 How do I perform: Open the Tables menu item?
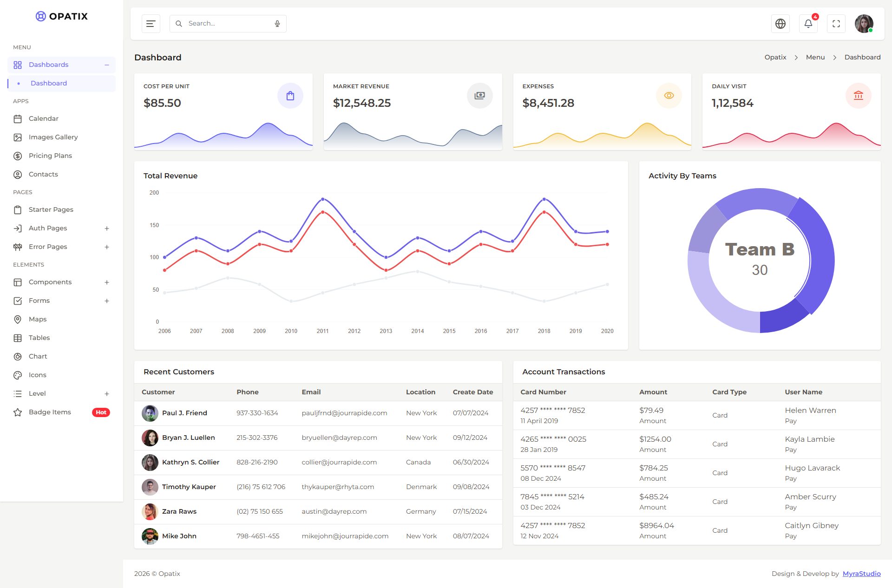click(61, 338)
